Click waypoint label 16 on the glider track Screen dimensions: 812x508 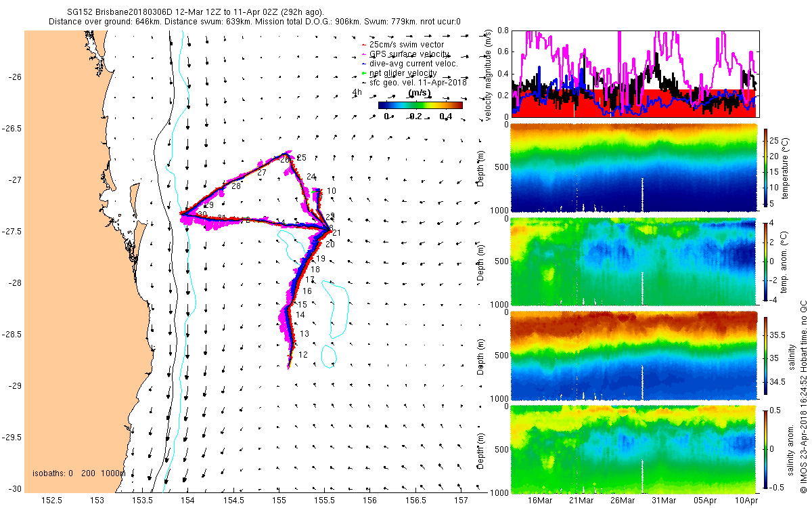[x=307, y=291]
